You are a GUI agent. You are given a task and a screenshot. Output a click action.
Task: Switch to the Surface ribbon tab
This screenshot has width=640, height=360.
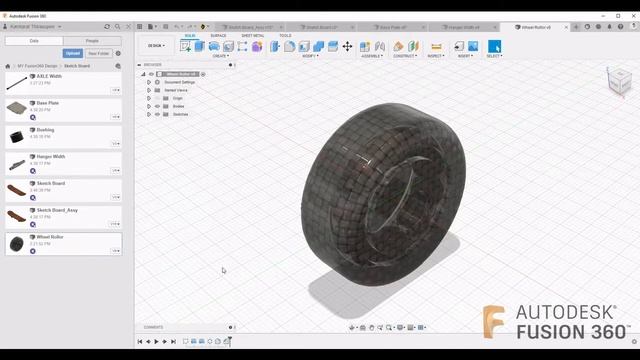coord(218,36)
